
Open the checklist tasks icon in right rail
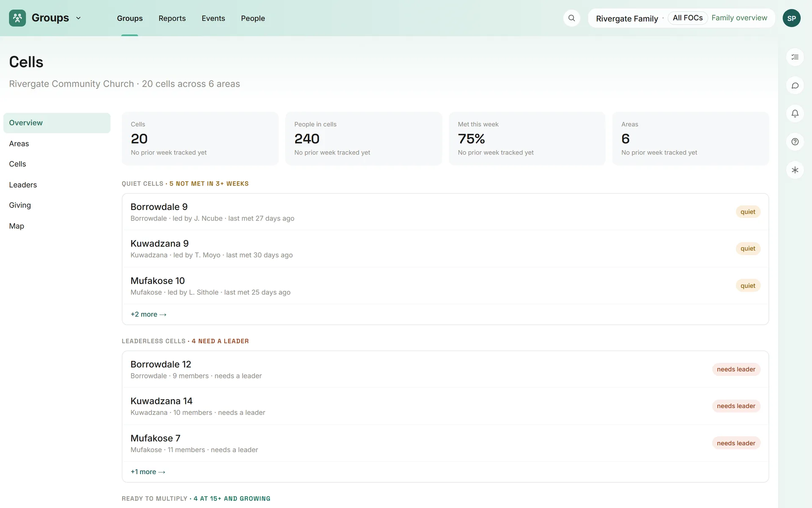795,57
